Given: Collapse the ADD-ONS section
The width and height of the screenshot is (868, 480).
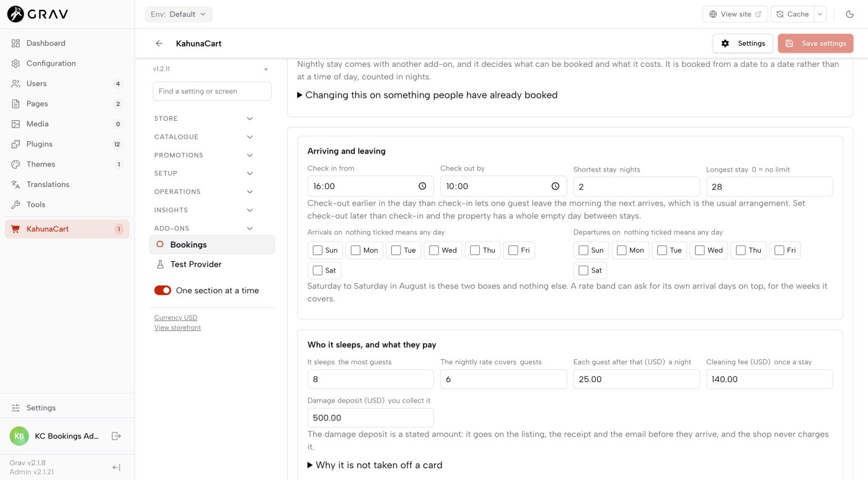Looking at the screenshot, I should (x=204, y=229).
